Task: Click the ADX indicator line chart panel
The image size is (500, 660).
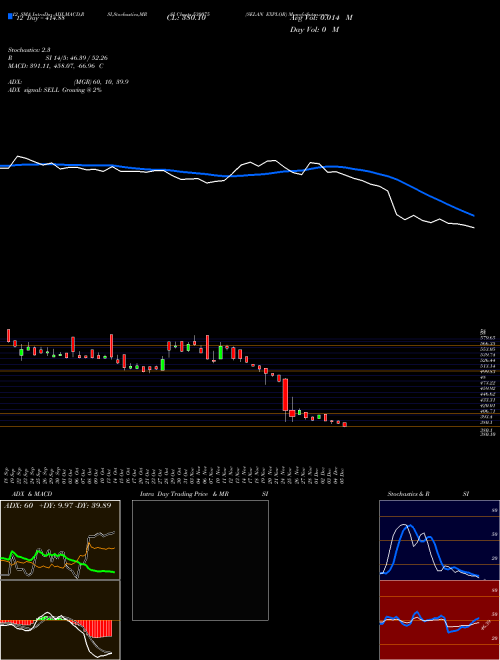Action: click(60, 540)
